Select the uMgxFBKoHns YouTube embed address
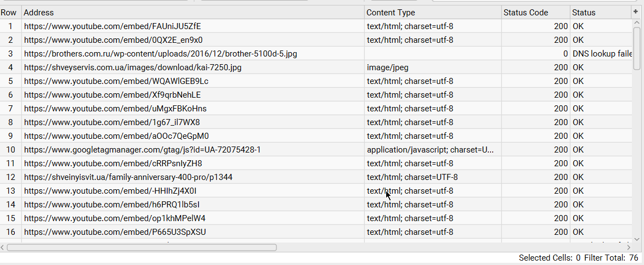Viewport: 644px width, 265px height. [115, 109]
